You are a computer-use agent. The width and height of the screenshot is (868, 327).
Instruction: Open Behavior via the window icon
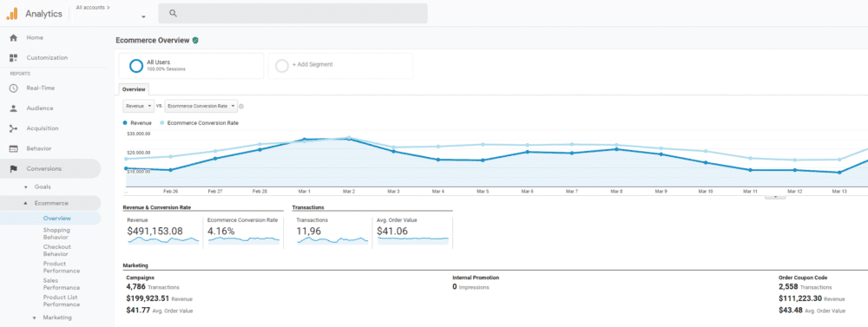13,149
